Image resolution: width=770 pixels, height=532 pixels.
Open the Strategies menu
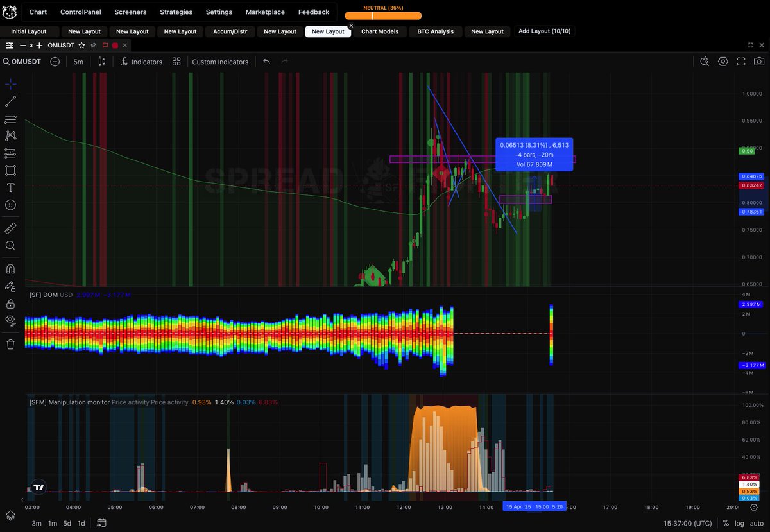pos(176,12)
